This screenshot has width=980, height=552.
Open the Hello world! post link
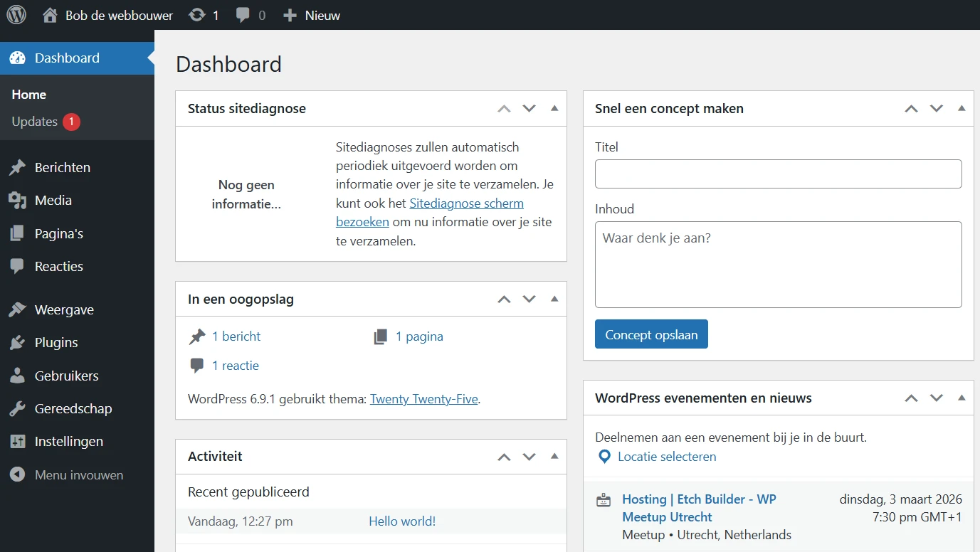click(401, 521)
